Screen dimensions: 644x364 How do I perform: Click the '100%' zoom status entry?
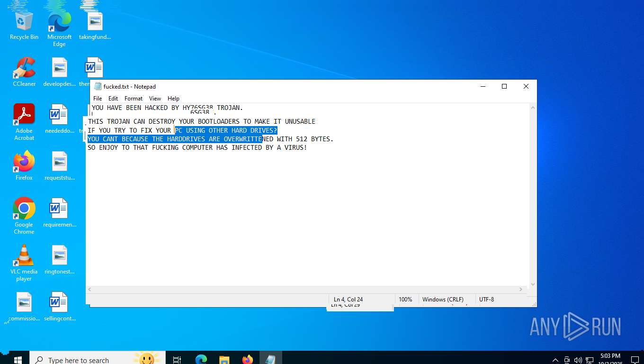(405, 300)
